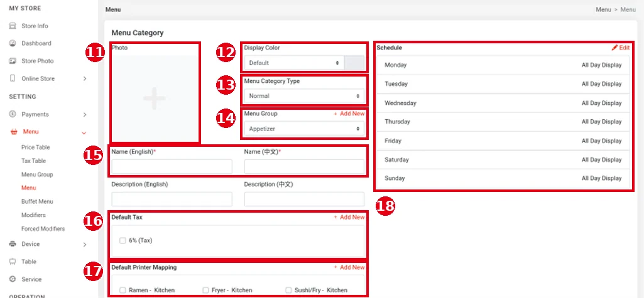Open Forced Modifiers in the sidebar

[x=43, y=229]
